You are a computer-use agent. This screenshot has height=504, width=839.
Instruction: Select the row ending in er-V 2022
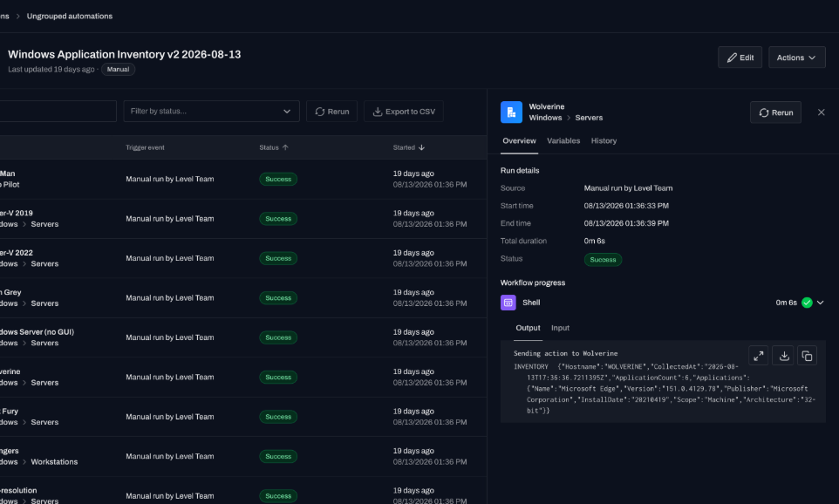coord(243,258)
